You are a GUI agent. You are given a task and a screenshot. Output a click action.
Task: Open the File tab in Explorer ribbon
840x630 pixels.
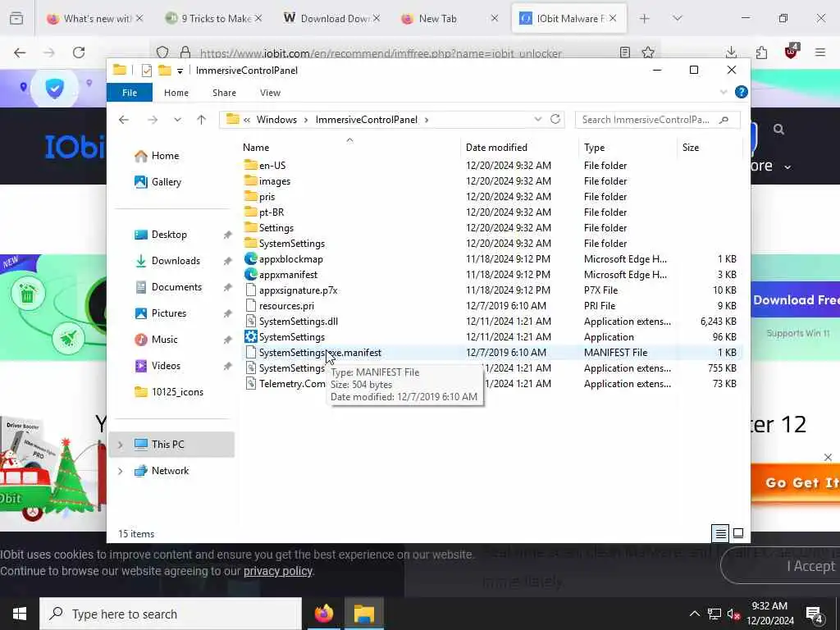pos(130,93)
